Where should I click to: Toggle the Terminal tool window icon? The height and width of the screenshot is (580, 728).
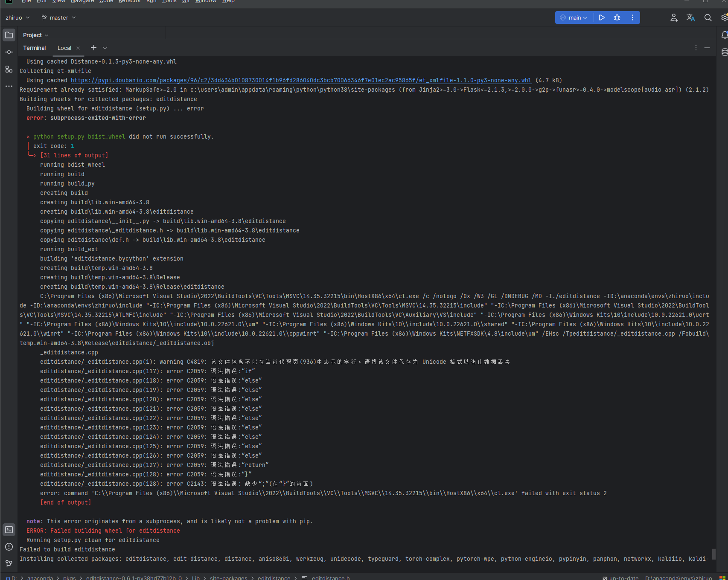(9, 530)
